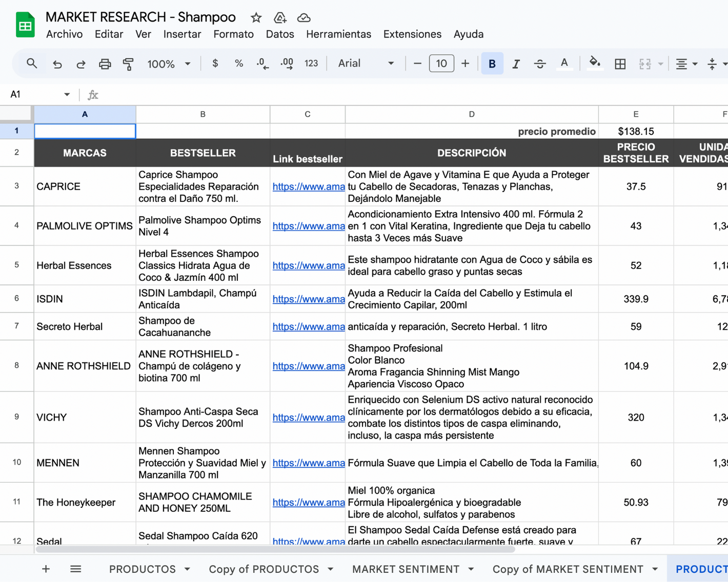Toggle italic formatting
The image size is (728, 582).
[x=516, y=64]
